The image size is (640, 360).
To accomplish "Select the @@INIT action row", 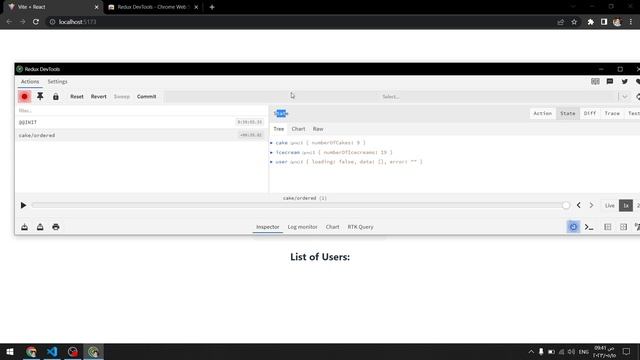I will tap(141, 122).
